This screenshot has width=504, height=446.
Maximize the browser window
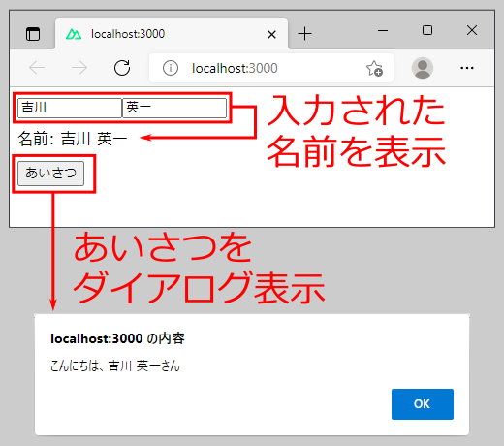[x=427, y=30]
